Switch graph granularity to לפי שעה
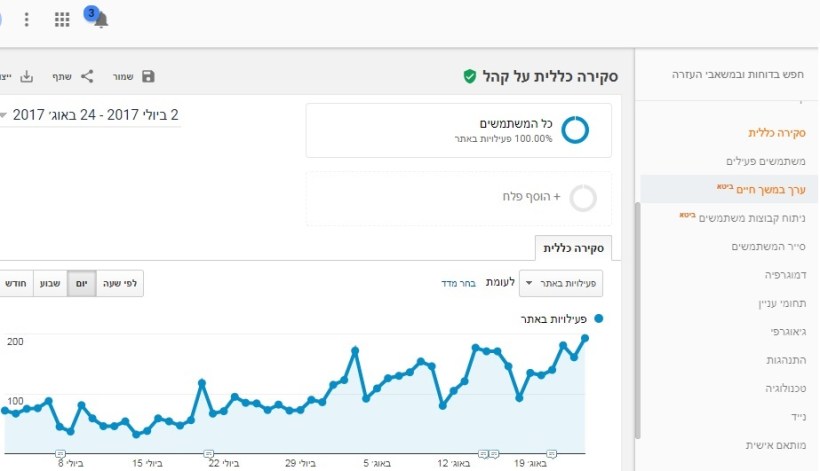 coord(120,284)
